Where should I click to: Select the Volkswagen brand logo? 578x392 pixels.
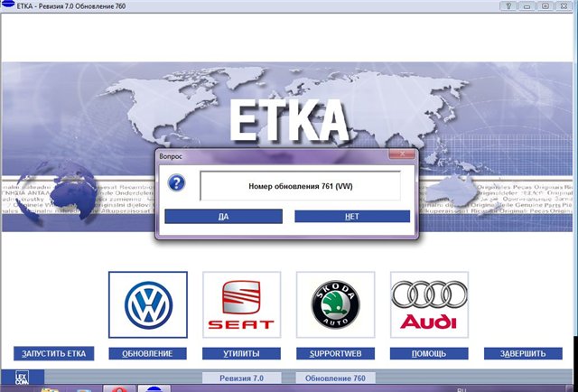(x=148, y=304)
